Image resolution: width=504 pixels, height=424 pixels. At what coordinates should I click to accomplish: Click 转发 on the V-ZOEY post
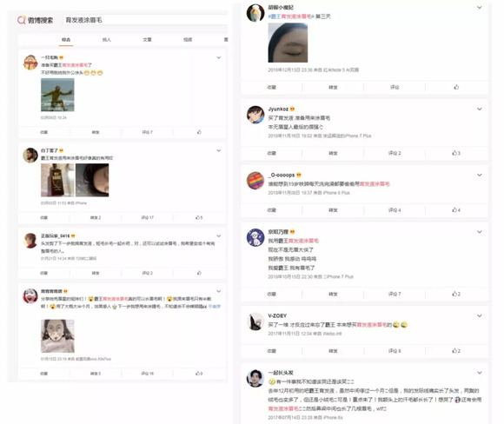tap(333, 351)
